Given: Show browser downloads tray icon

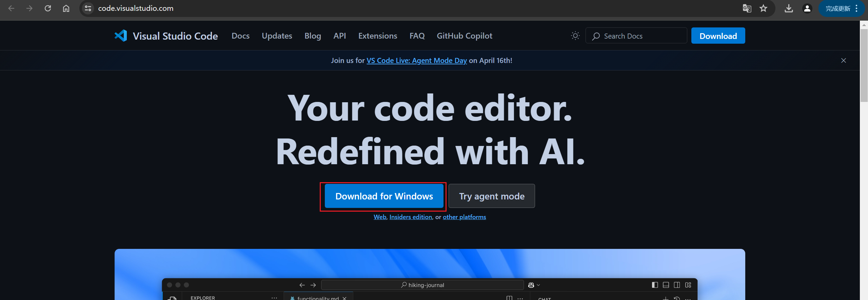Looking at the screenshot, I should (789, 8).
